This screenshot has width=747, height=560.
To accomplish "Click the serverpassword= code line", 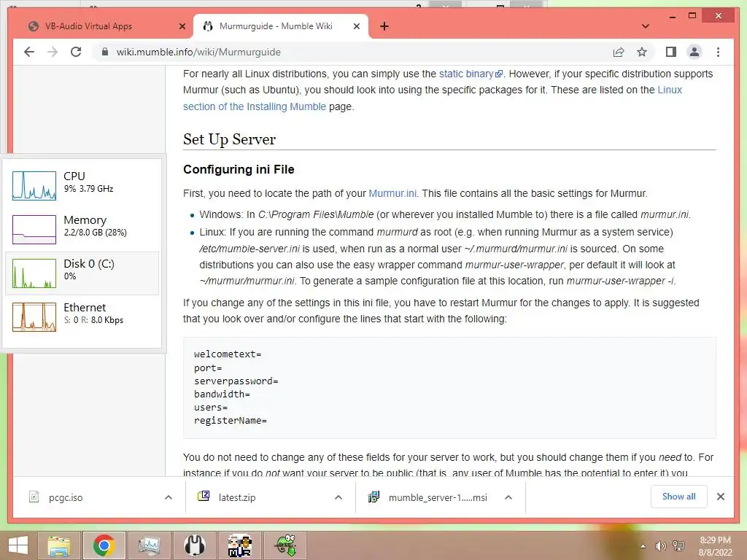I will tap(236, 381).
